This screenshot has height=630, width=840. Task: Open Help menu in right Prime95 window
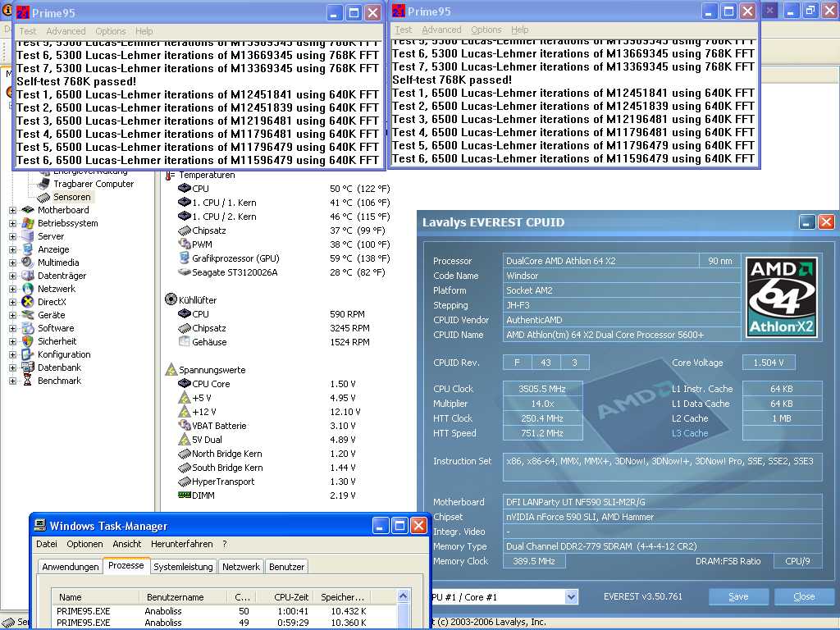pyautogui.click(x=519, y=30)
